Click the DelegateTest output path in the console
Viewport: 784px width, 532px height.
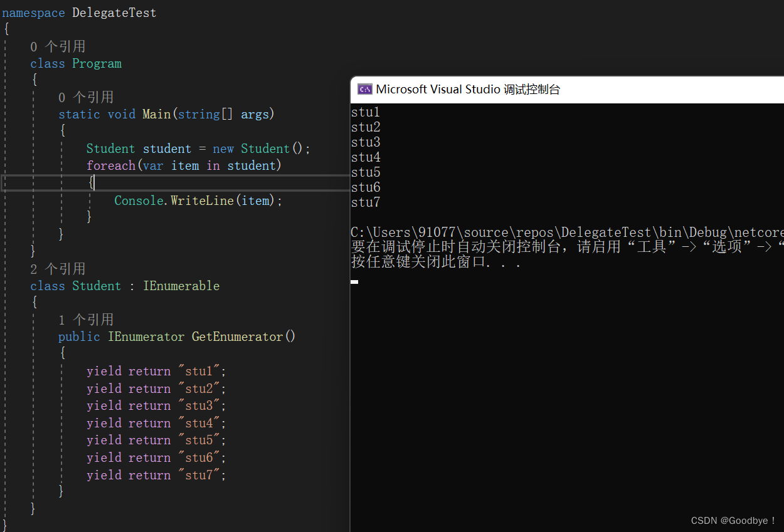click(x=564, y=232)
